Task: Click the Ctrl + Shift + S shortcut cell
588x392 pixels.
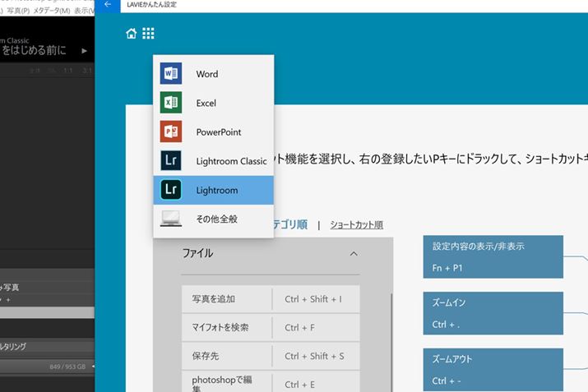Action: (316, 356)
